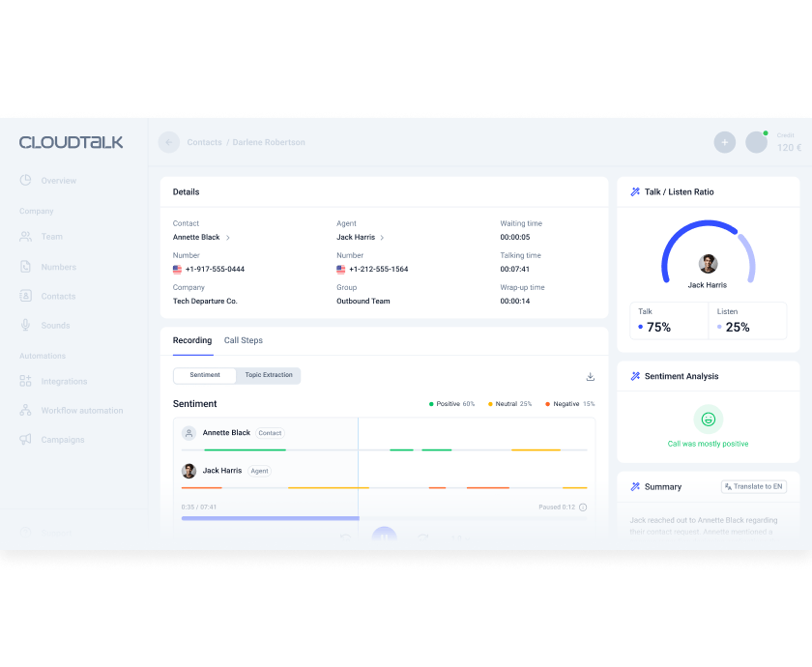Pause the recording playback
This screenshot has width=812, height=667.
(384, 535)
